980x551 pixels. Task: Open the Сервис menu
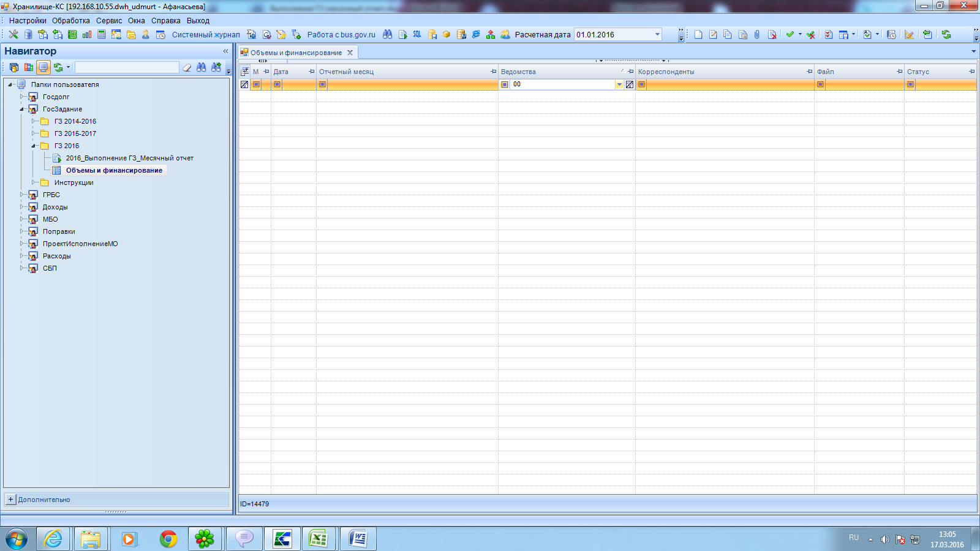(109, 21)
